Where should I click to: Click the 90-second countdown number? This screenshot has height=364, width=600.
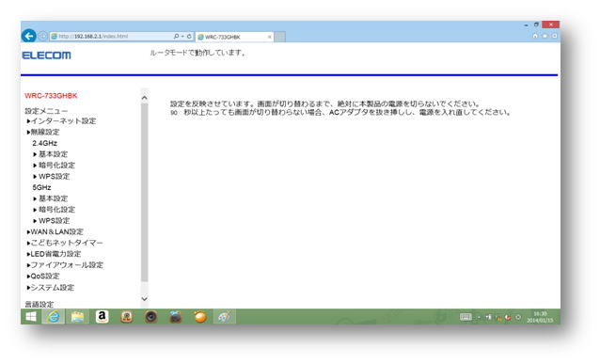point(174,113)
